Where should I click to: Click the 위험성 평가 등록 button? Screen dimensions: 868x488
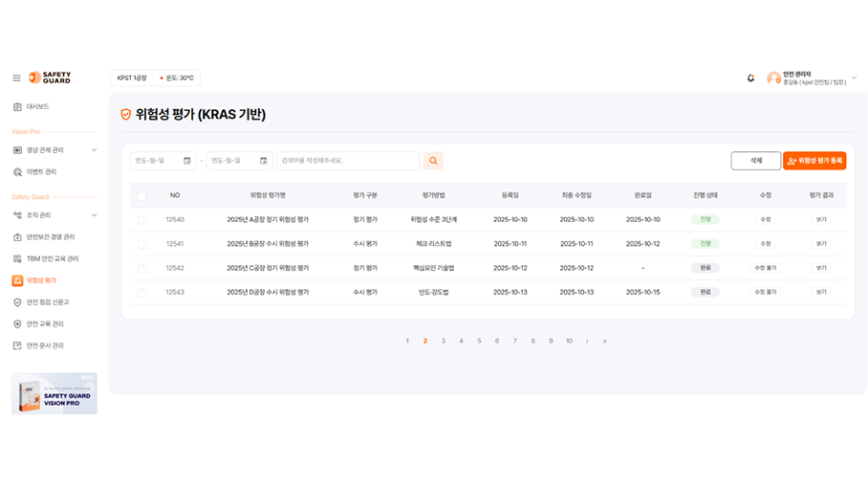[814, 161]
